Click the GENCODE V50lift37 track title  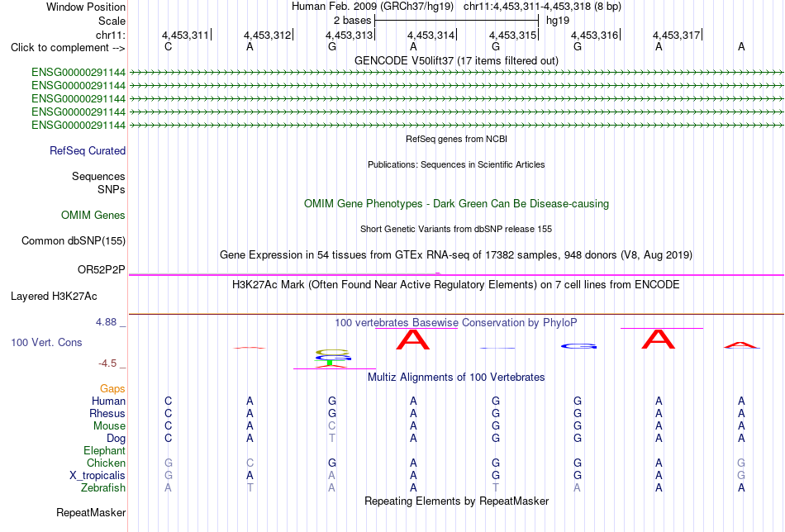(456, 60)
